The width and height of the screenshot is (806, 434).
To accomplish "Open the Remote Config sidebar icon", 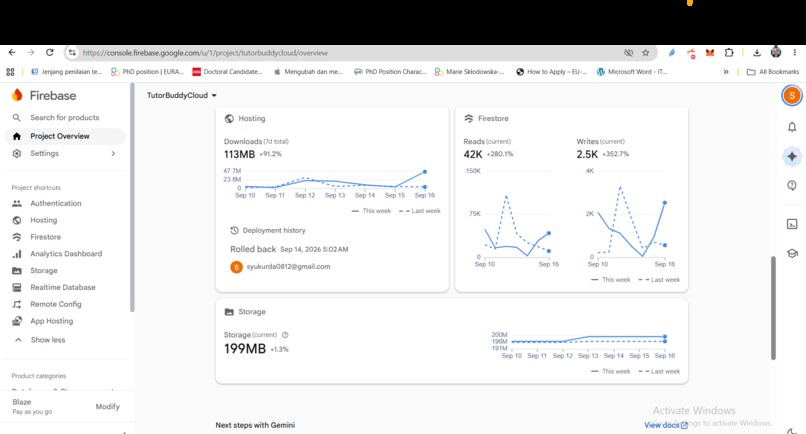I will point(17,304).
